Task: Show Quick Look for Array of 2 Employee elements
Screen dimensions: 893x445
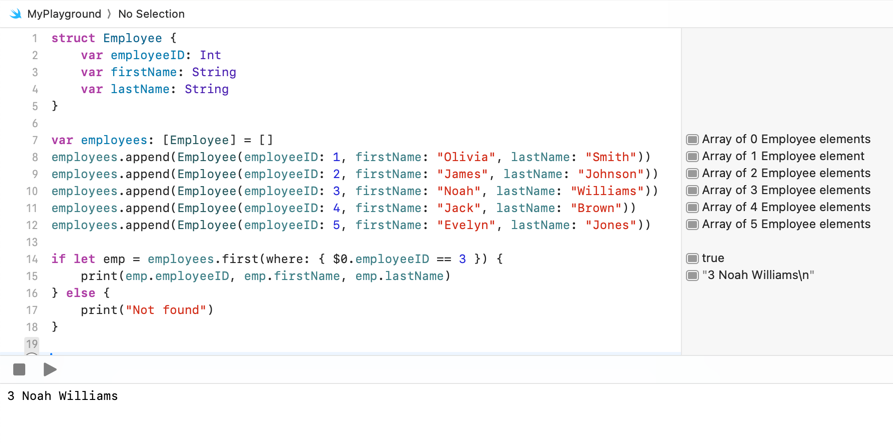Action: [693, 173]
